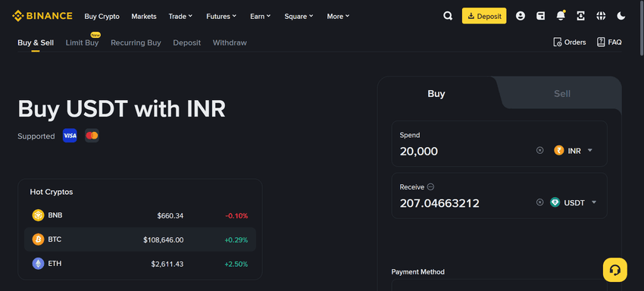The height and width of the screenshot is (291, 644).
Task: Toggle dark mode moon icon
Action: pyautogui.click(x=621, y=16)
